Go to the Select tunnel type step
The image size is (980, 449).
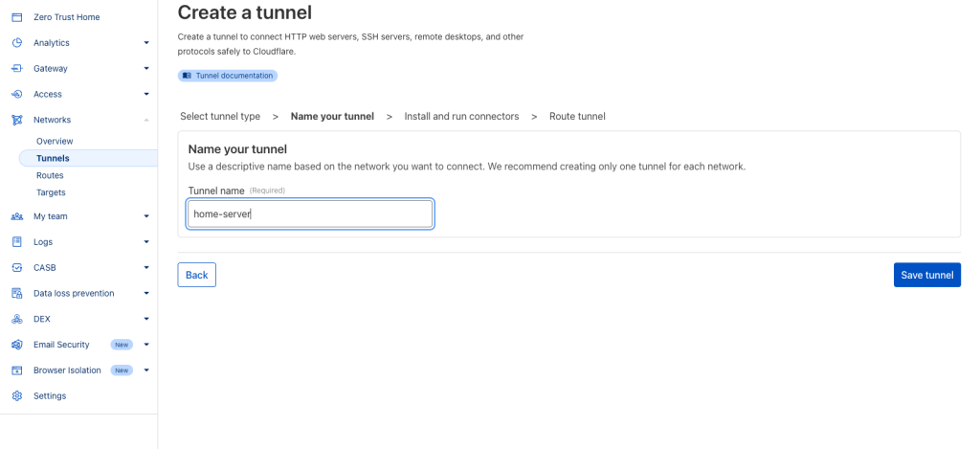coord(220,116)
